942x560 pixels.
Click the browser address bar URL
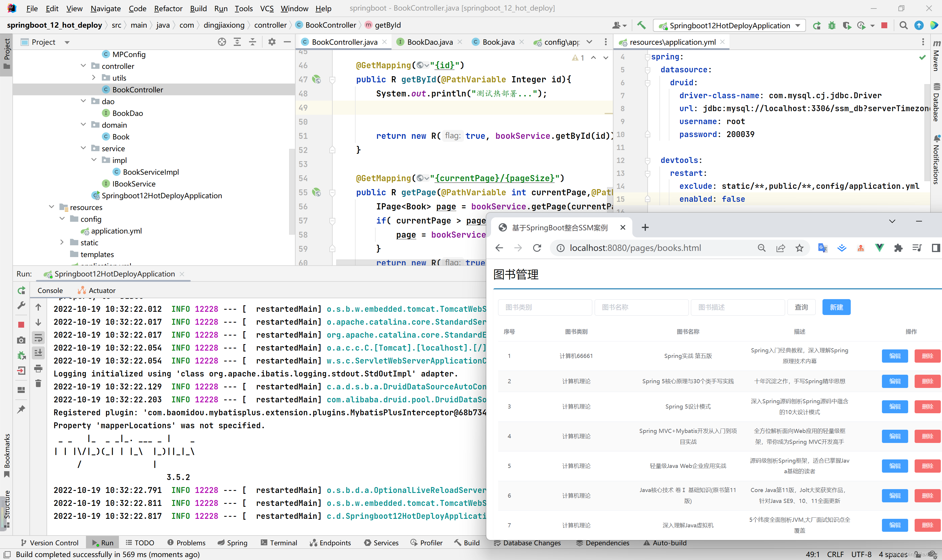coord(635,248)
